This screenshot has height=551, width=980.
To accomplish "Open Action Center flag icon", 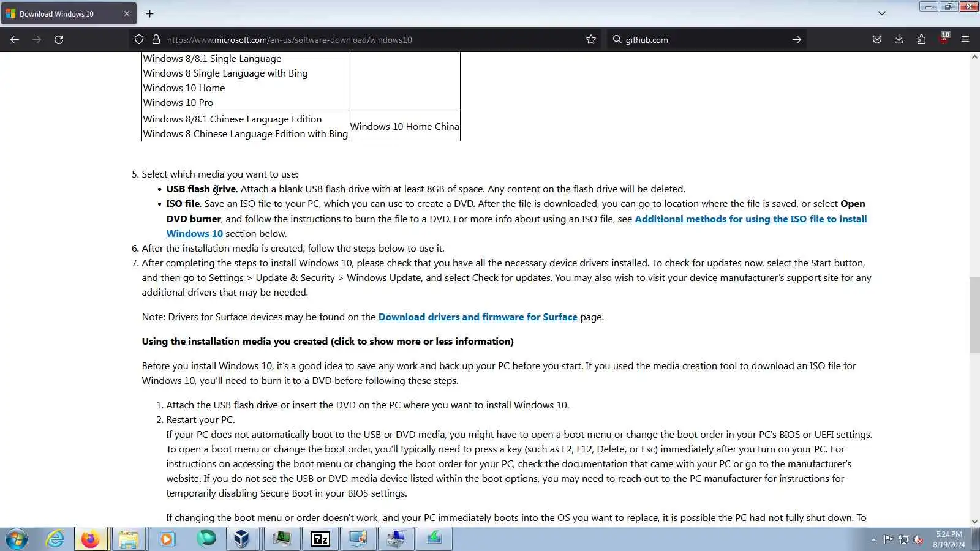I will click(888, 539).
